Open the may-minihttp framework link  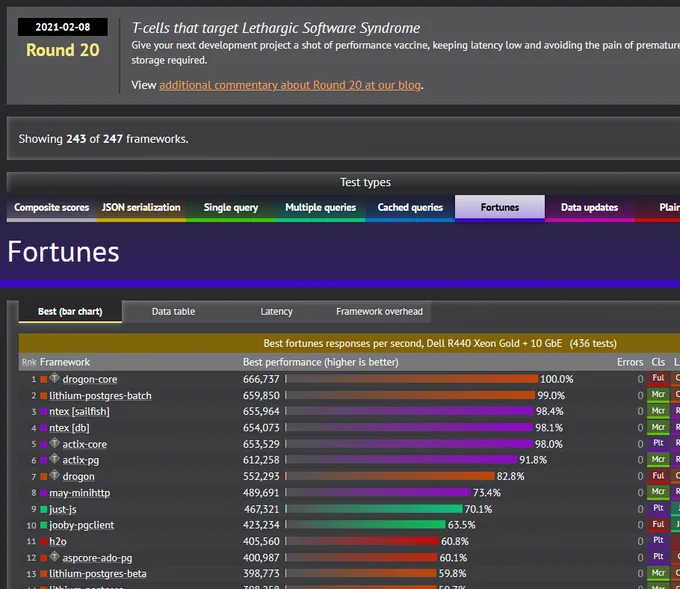pos(79,493)
